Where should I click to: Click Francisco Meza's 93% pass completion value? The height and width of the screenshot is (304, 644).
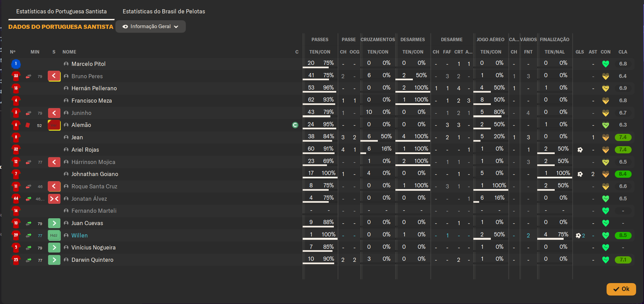(328, 100)
